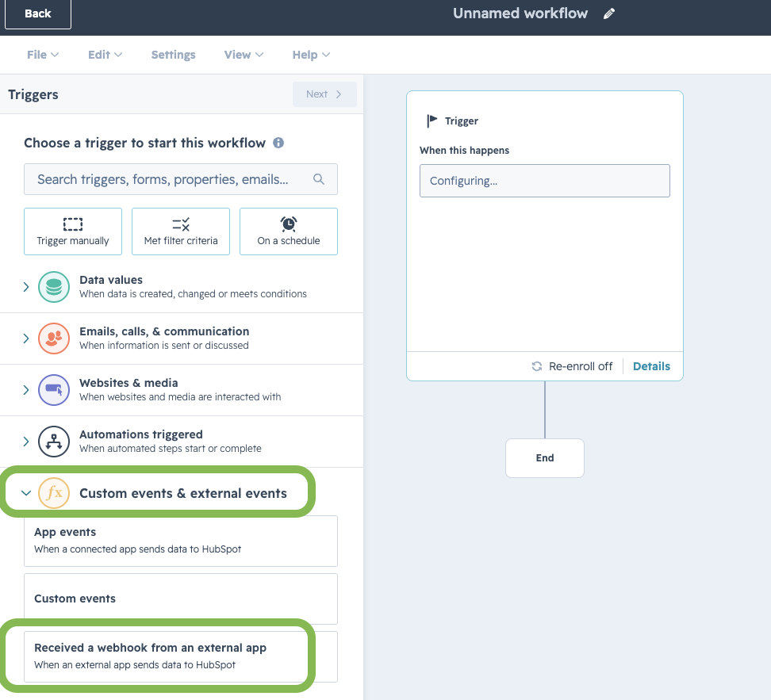Image resolution: width=771 pixels, height=700 pixels.
Task: Click 'When information is sent or discussed' text
Action: [x=164, y=346]
